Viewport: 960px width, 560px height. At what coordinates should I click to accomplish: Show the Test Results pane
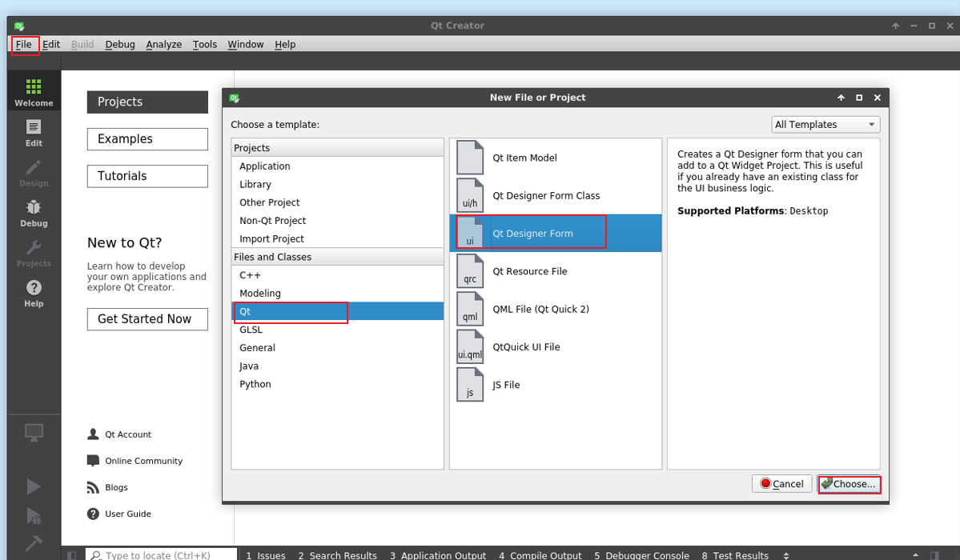pos(735,555)
